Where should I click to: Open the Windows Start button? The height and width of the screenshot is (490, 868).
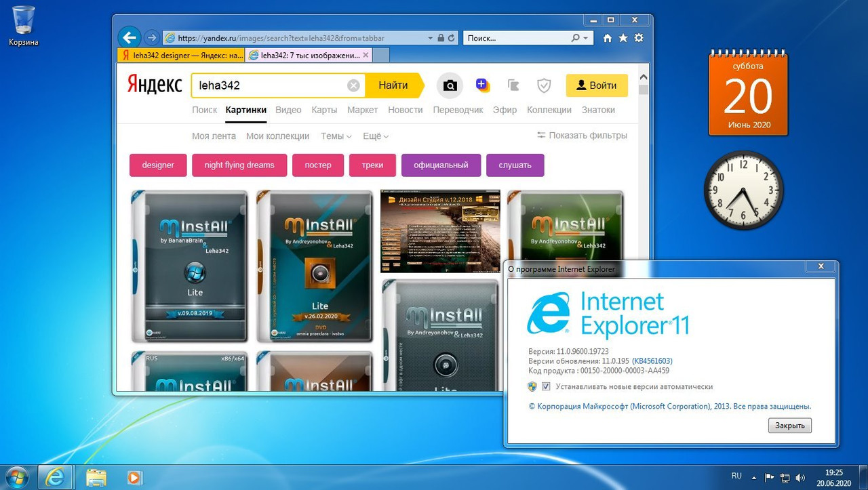tap(16, 477)
